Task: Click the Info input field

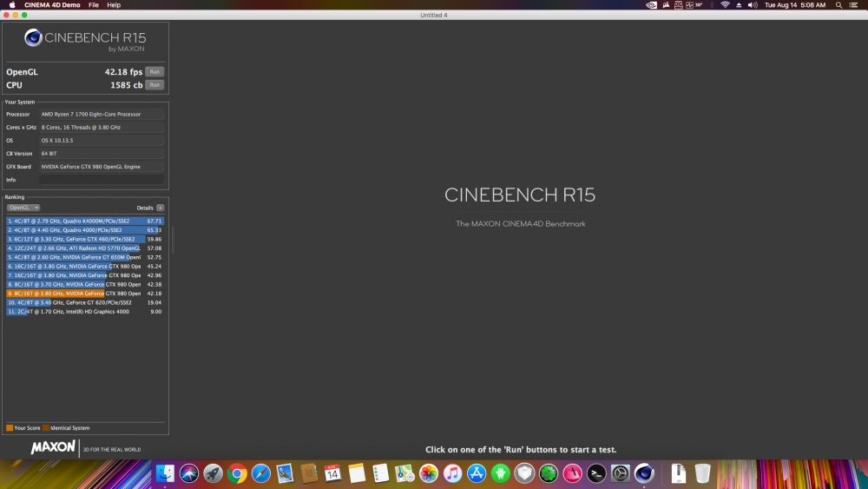Action: [x=102, y=180]
